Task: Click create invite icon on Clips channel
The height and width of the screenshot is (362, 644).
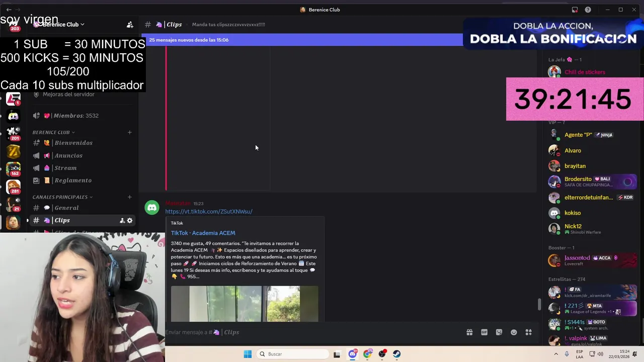Action: (x=122, y=220)
